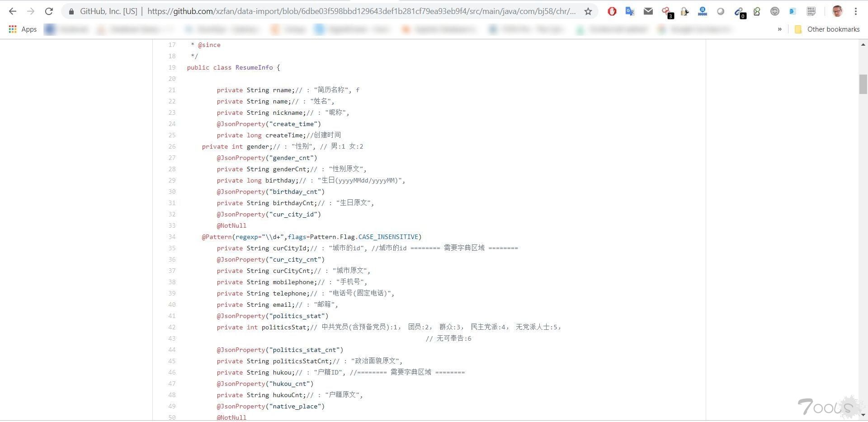Click the user profile avatar
Viewport: 868px width, 422px height.
[837, 11]
